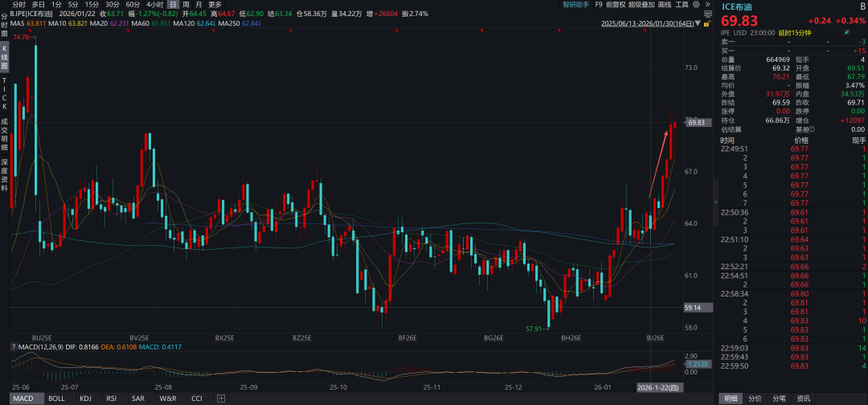Toggle the 前复权 price adjustment option
The width and height of the screenshot is (868, 405).
click(x=616, y=4)
